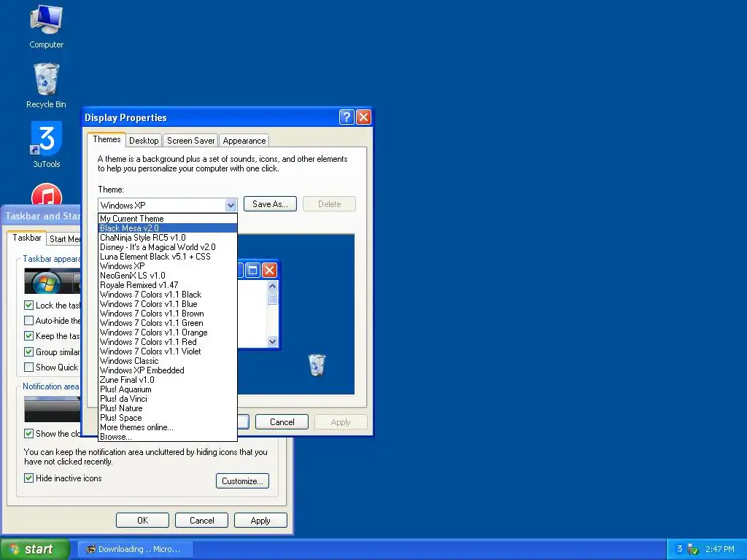The height and width of the screenshot is (560, 747).
Task: Pick Zune Final v1.0 theme
Action: [x=168, y=380]
